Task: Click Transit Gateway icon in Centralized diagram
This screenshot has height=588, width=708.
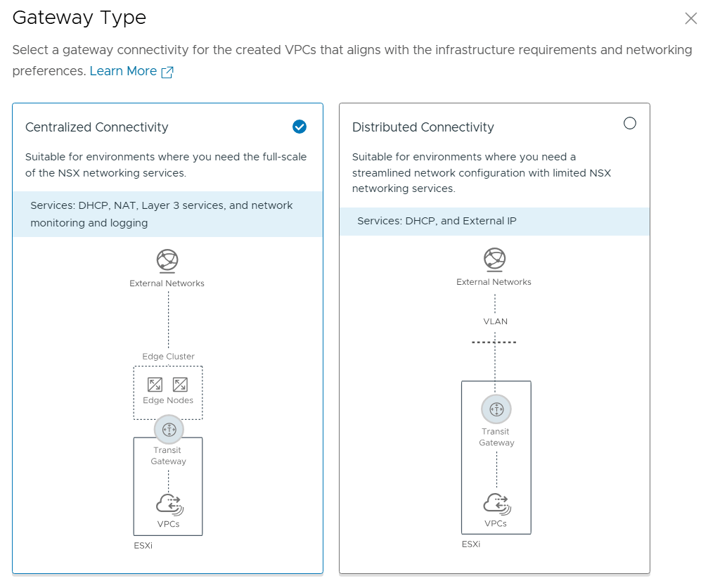Action: click(168, 429)
